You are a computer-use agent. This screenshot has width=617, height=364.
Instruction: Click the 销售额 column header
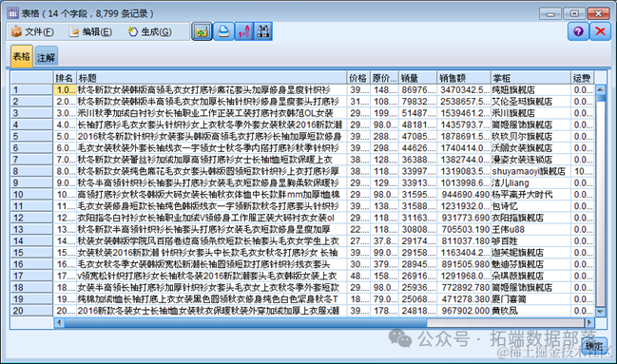[x=464, y=78]
